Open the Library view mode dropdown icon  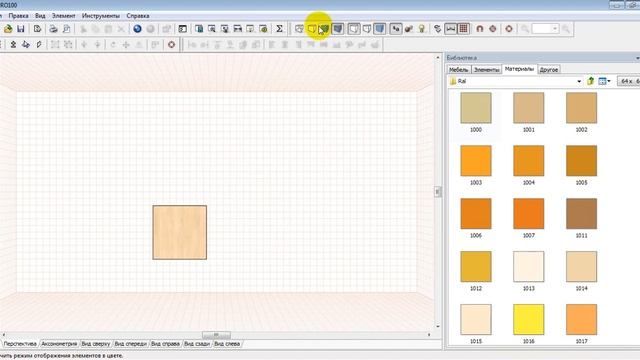pyautogui.click(x=604, y=81)
